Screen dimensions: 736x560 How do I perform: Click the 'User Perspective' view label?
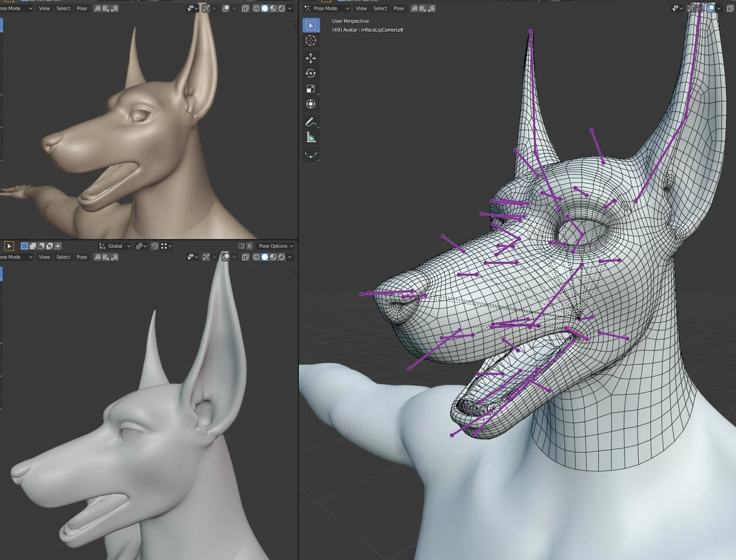click(x=350, y=21)
